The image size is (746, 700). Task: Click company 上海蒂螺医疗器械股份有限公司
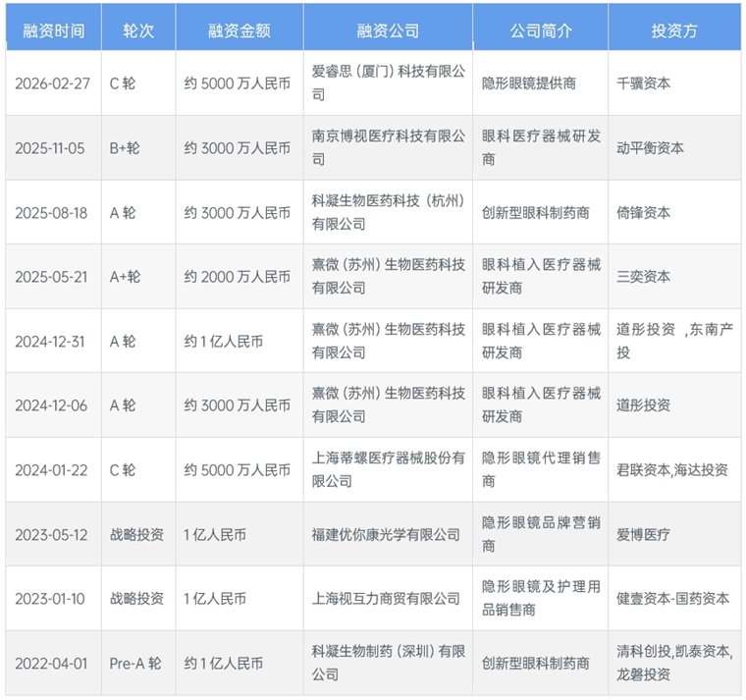pos(389,469)
